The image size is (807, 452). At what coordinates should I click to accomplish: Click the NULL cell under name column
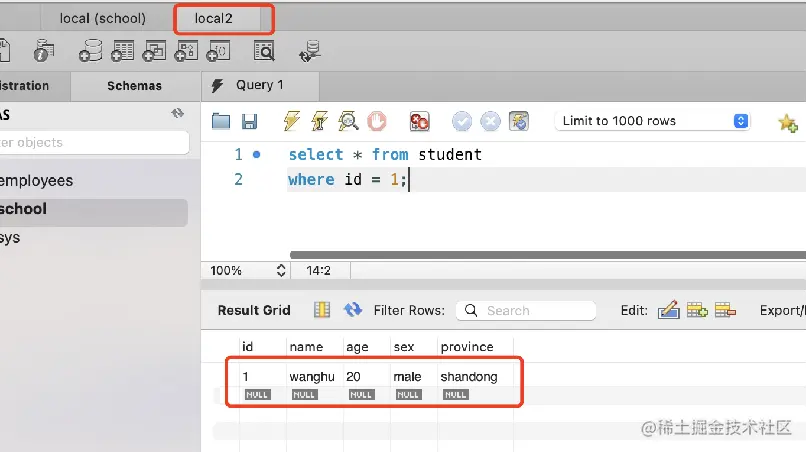(305, 395)
